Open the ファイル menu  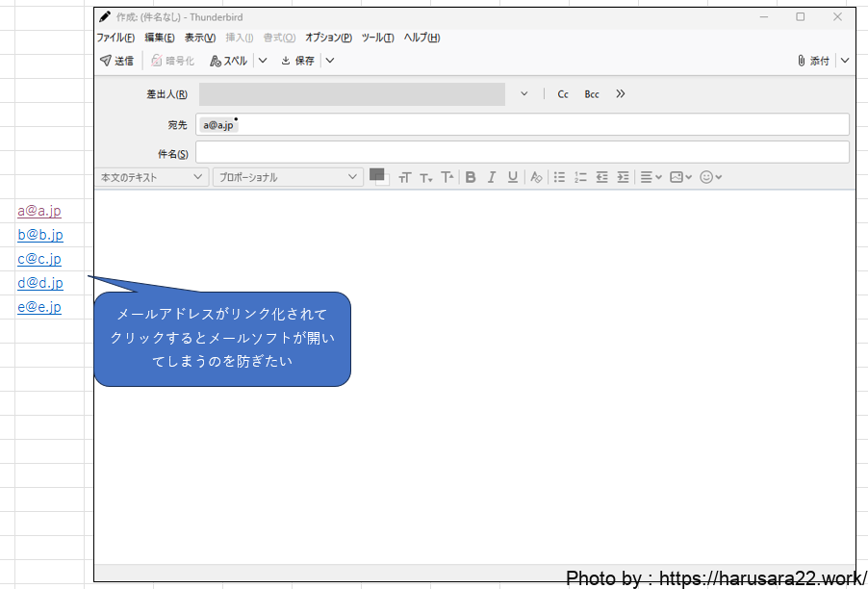(x=115, y=38)
